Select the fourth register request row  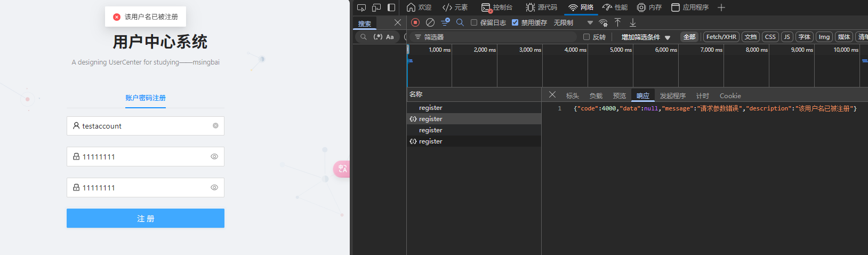click(x=474, y=141)
